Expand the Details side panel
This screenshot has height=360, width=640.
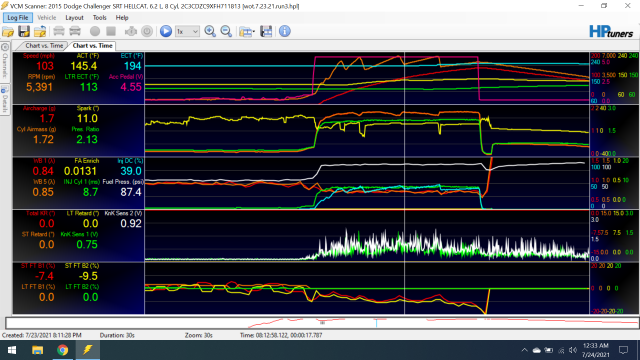click(x=5, y=100)
